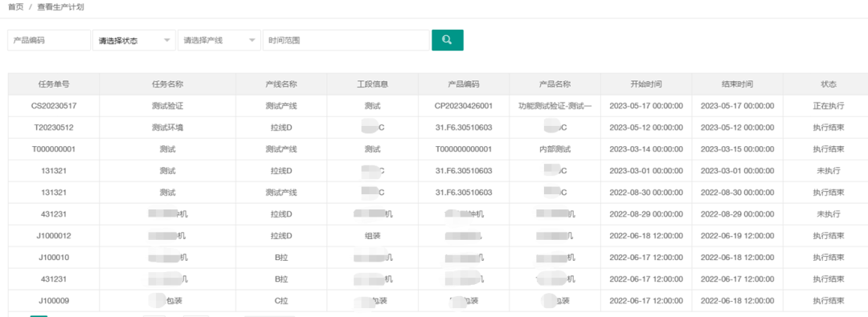Select task number T20230512

click(x=54, y=128)
